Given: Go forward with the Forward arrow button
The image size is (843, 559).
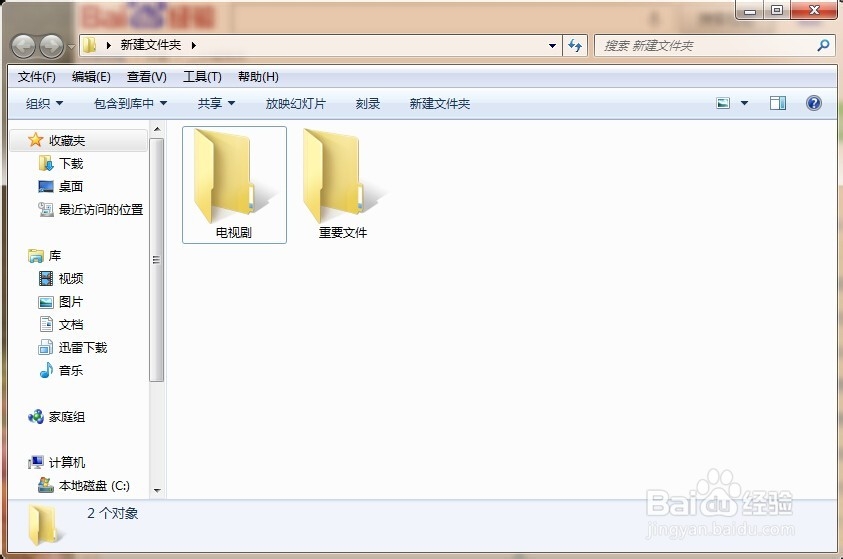Looking at the screenshot, I should tap(52, 46).
